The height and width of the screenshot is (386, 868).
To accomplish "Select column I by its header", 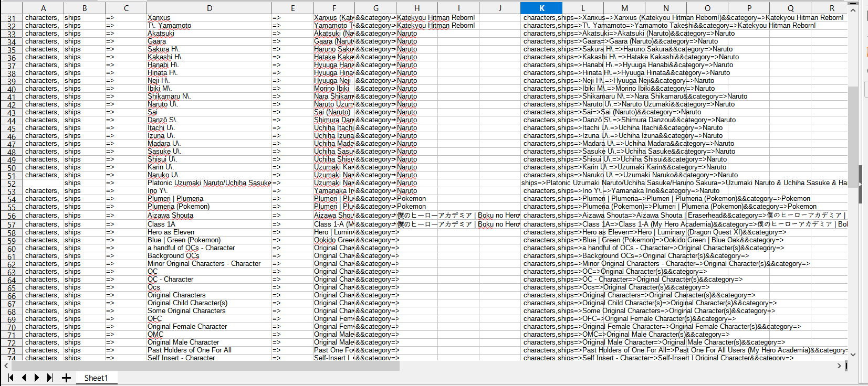I will point(458,8).
